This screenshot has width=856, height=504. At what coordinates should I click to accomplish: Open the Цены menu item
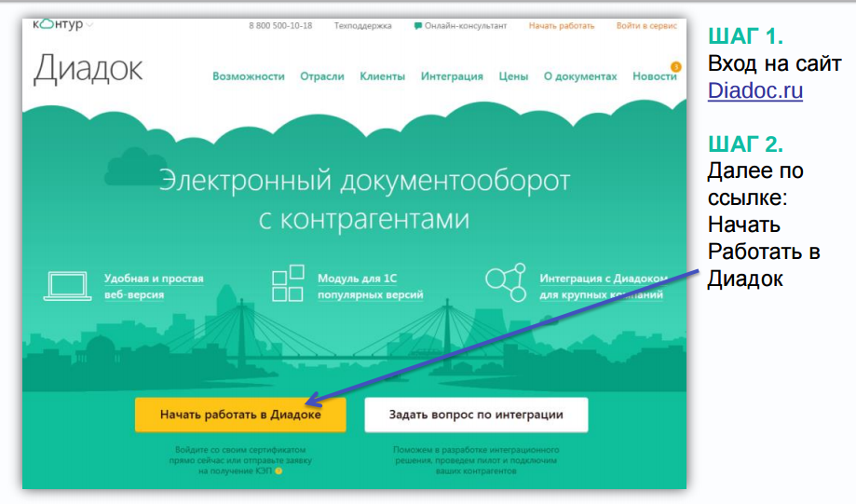[x=513, y=76]
